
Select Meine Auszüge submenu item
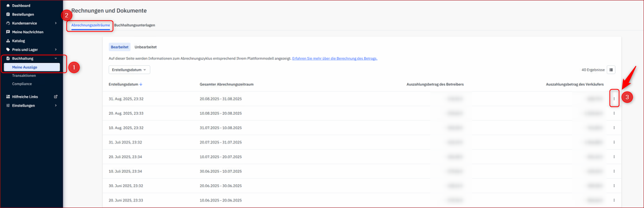coord(32,67)
